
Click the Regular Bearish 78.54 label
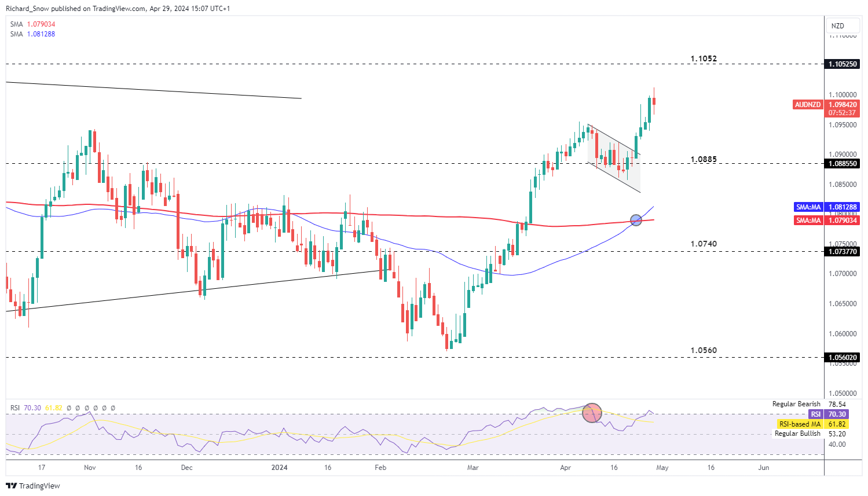click(x=809, y=404)
